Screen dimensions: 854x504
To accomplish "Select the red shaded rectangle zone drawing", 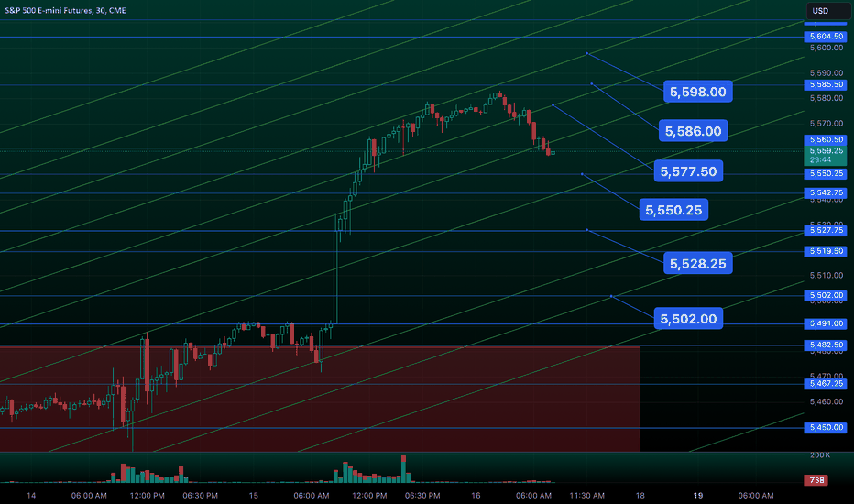I will point(320,400).
